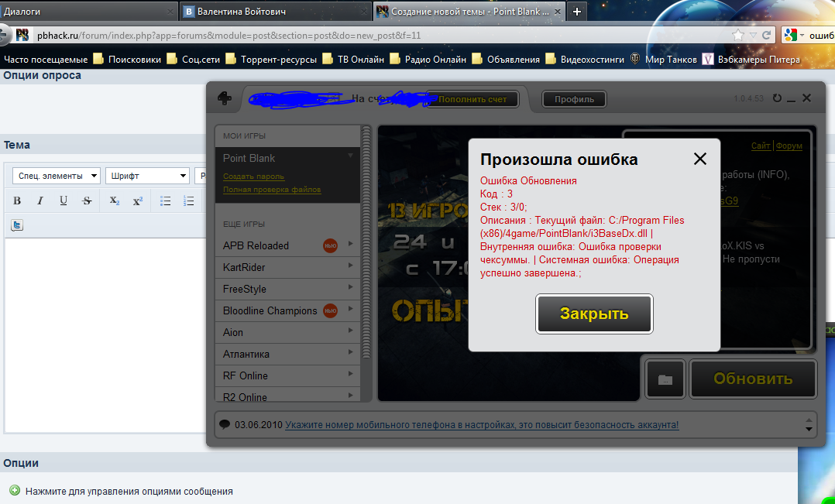Viewport: 835px width, 504px height.
Task: Open the Сайт link in launcher
Action: (761, 146)
